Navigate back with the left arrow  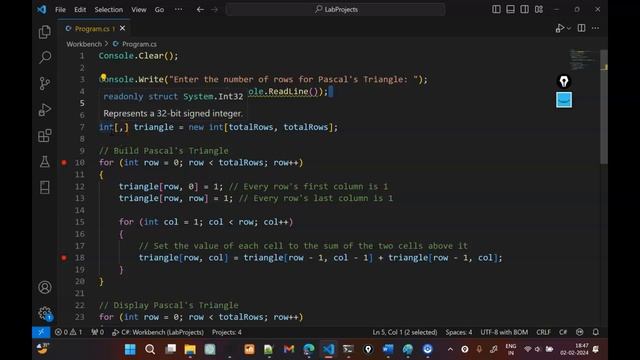[200, 9]
